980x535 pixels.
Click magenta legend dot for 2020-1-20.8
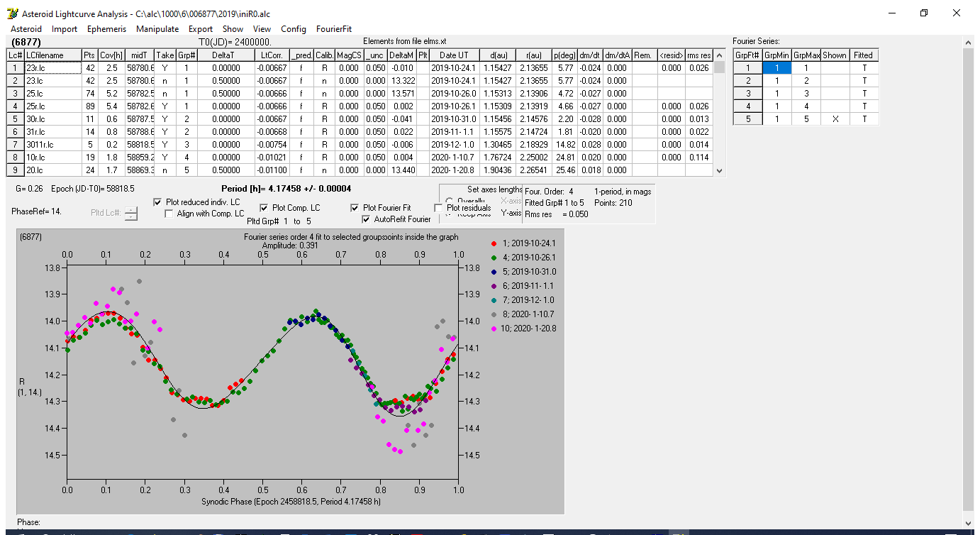pos(494,329)
